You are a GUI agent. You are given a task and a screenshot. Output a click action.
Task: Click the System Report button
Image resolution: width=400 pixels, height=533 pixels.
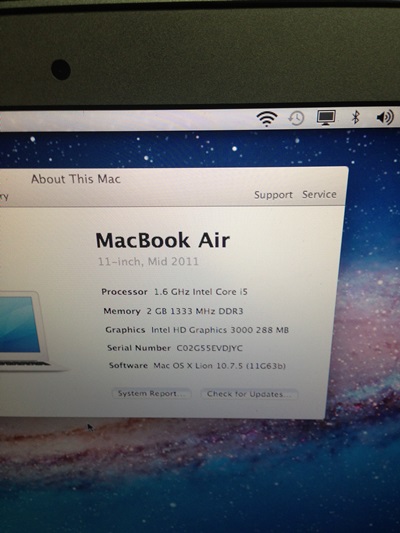click(152, 393)
